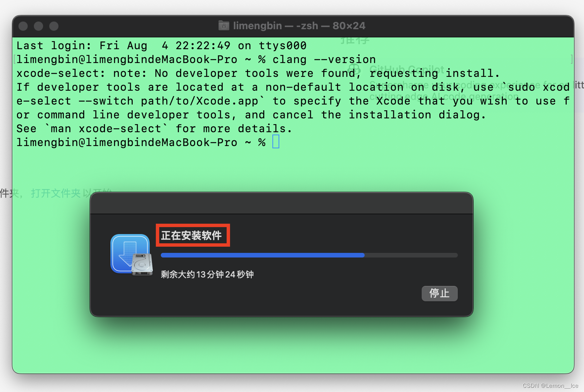
Task: Click the home folder icon in terminal title
Action: pyautogui.click(x=224, y=26)
